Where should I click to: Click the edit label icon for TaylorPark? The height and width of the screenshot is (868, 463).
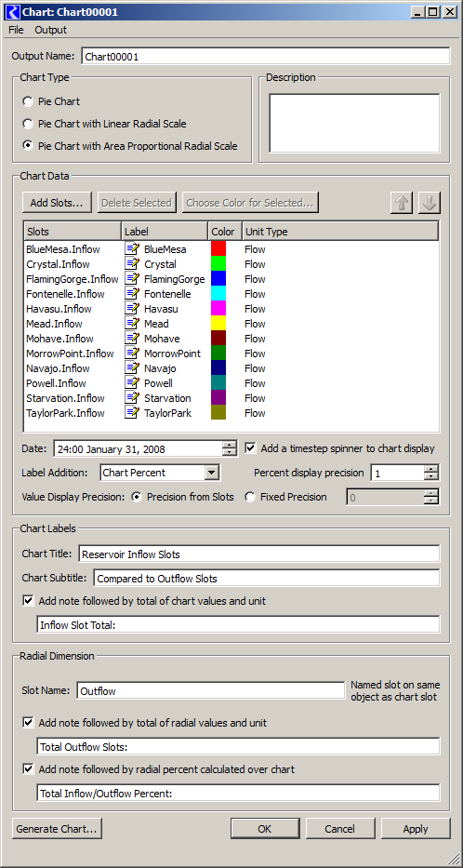pyautogui.click(x=131, y=413)
